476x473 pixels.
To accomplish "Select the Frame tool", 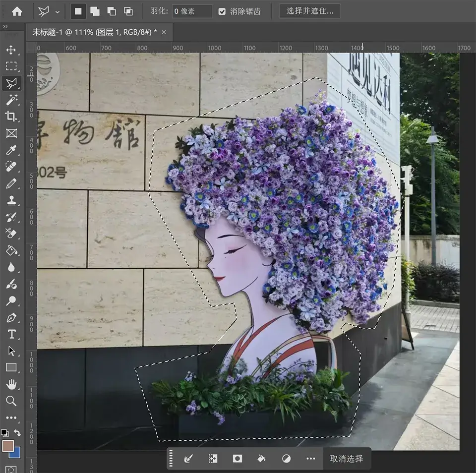I will coord(11,133).
